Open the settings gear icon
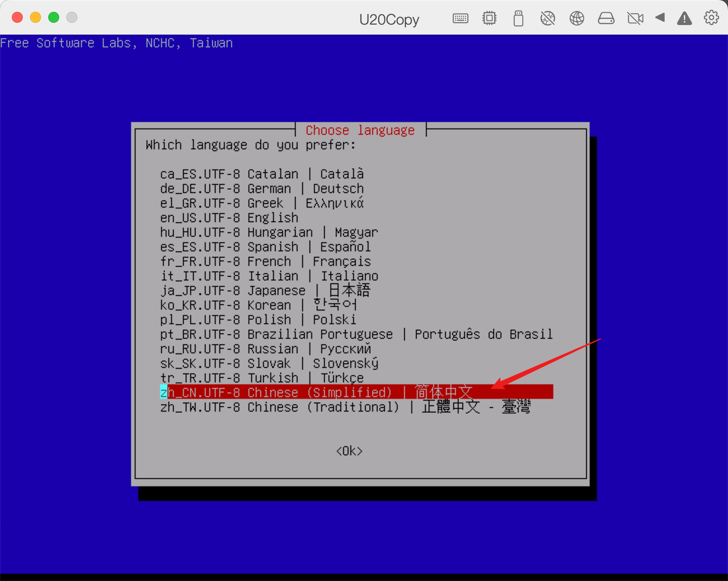 click(x=711, y=18)
